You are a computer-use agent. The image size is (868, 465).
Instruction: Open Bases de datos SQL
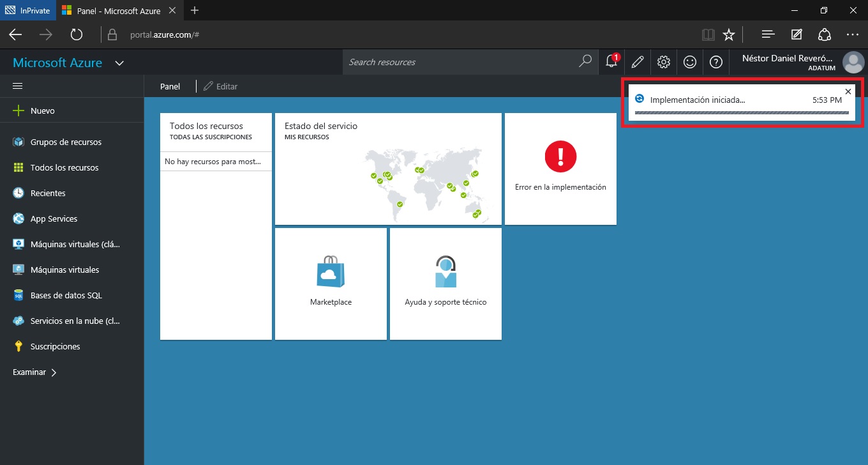(x=65, y=296)
